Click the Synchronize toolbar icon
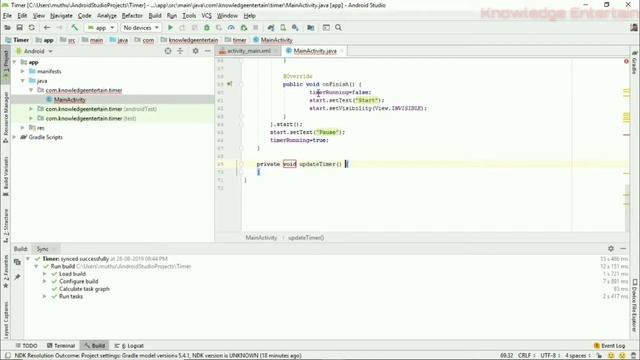 click(31, 28)
